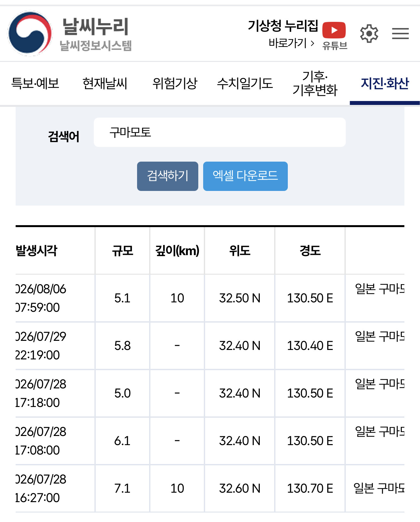The image size is (420, 522).
Task: Open the hamburger menu icon
Action: 400,34
